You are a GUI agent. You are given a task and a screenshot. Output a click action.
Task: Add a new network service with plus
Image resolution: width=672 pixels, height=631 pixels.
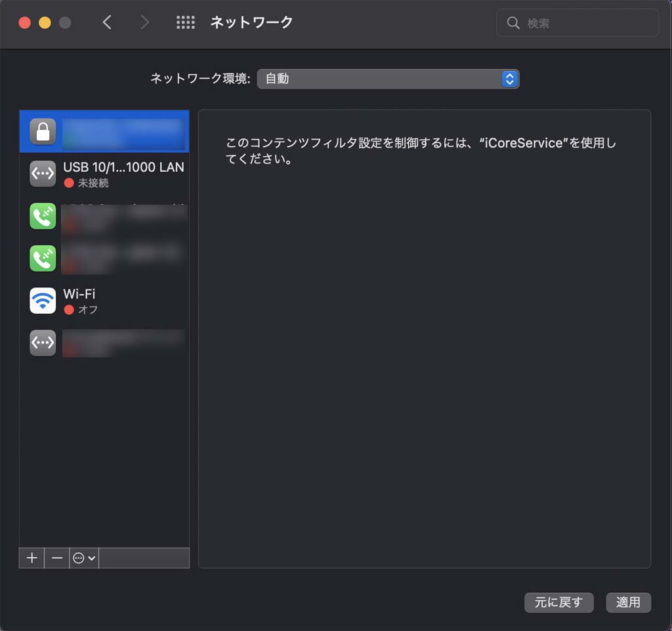pos(31,558)
